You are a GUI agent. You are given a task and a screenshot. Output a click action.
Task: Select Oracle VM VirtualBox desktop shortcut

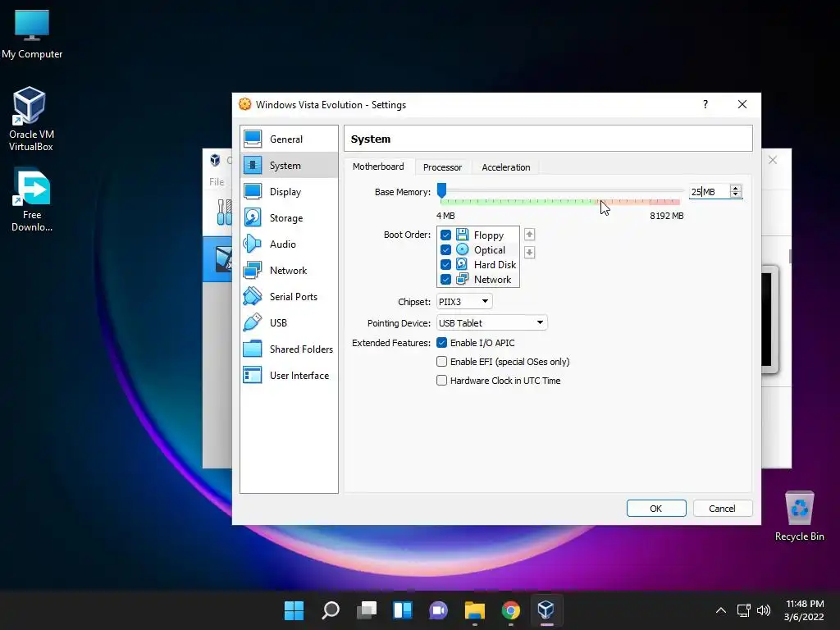[30, 119]
